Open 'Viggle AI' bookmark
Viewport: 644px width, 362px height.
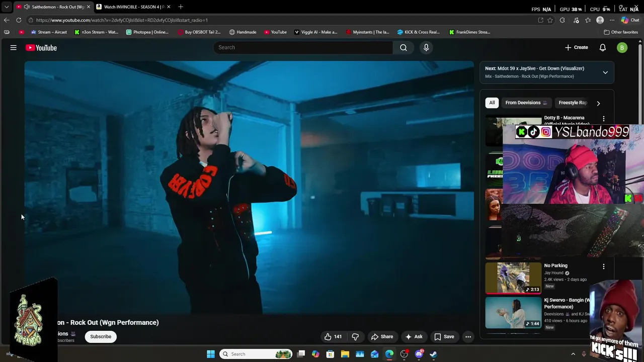(x=315, y=32)
